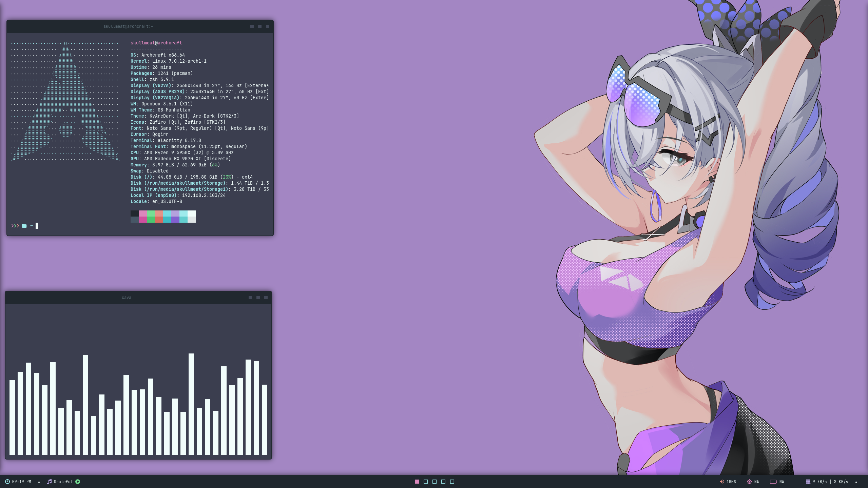Click the leftmost window button on the cava titlebar

coord(250,298)
